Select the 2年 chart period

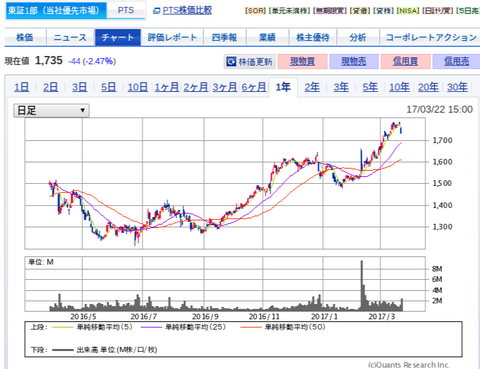(312, 87)
